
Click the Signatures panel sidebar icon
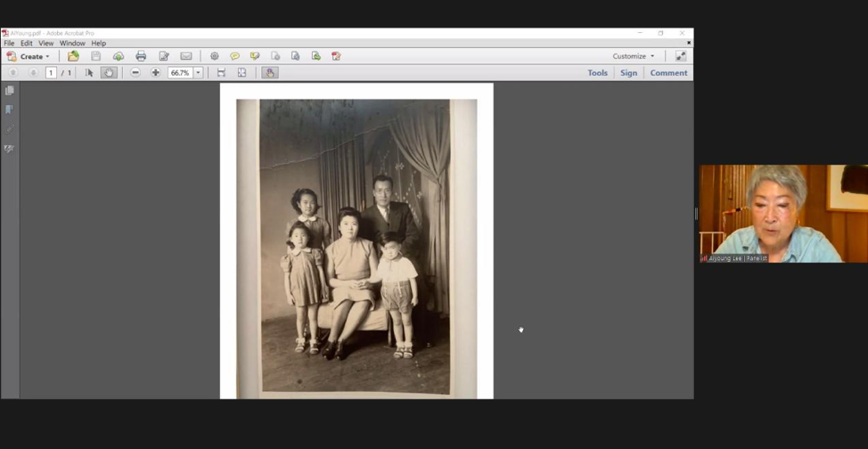pos(10,149)
